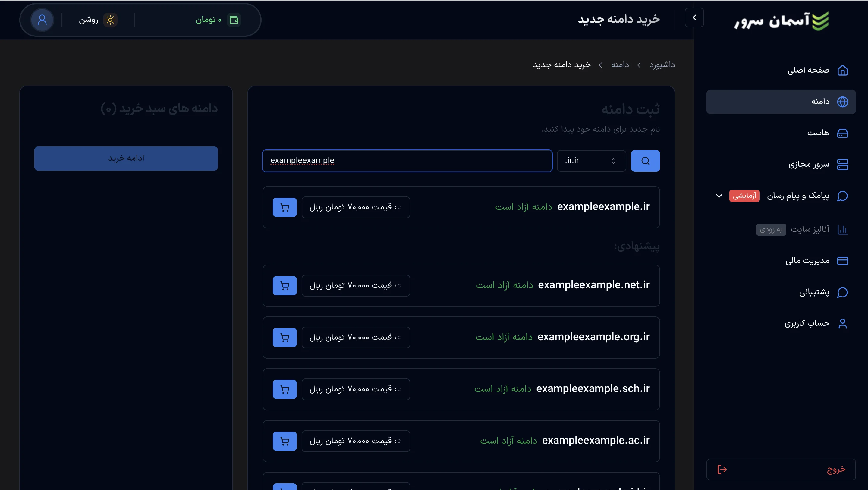Open the wallet balance ۰ تومان
Viewport: 868px width, 490px height.
pyautogui.click(x=217, y=20)
